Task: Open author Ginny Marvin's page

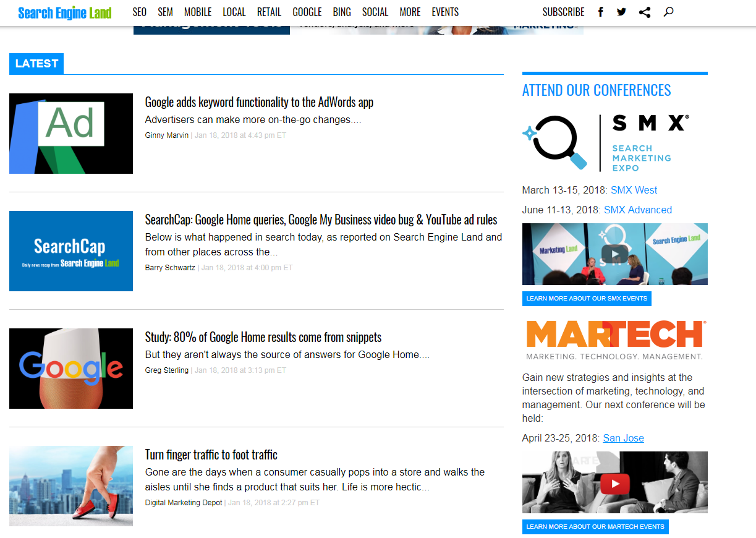Action: click(167, 135)
